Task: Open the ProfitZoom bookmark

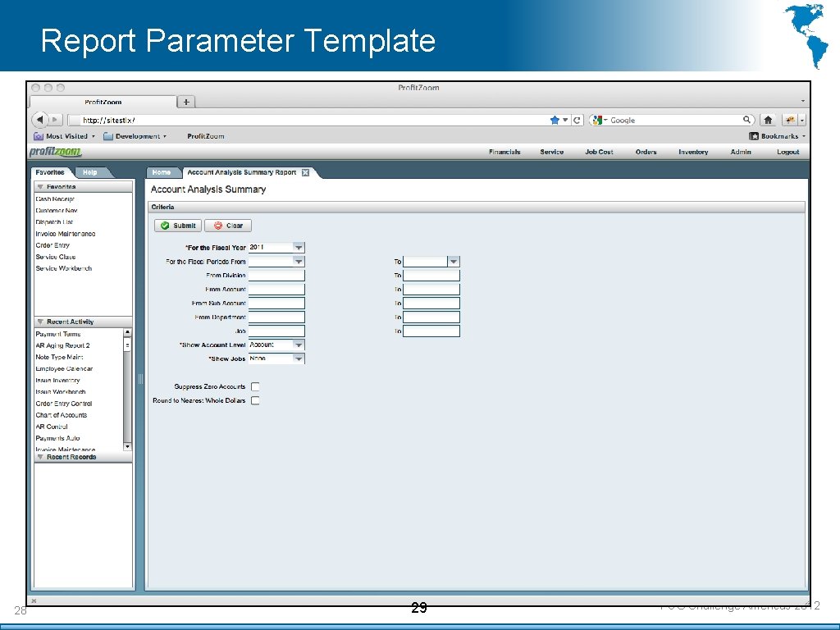Action: click(x=206, y=136)
